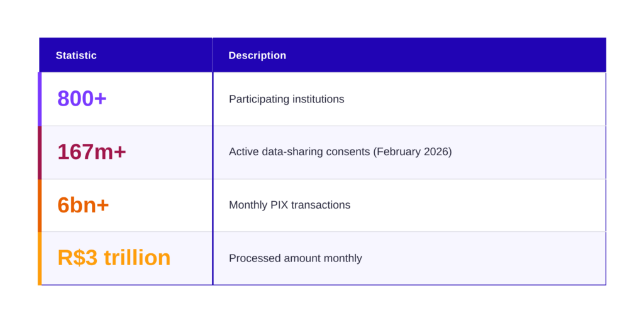The height and width of the screenshot is (323, 644).
Task: Select the 800+ statistic value
Action: (82, 99)
